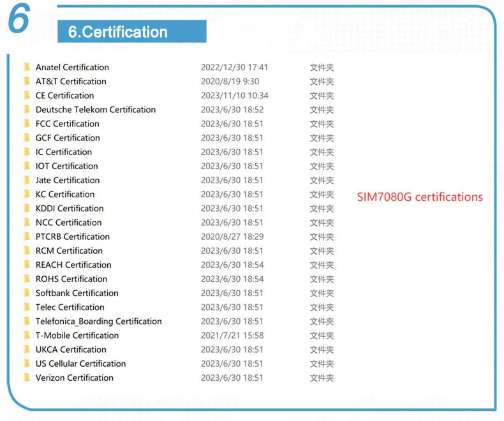
Task: Select the Softbank Certification folder name
Action: point(77,293)
